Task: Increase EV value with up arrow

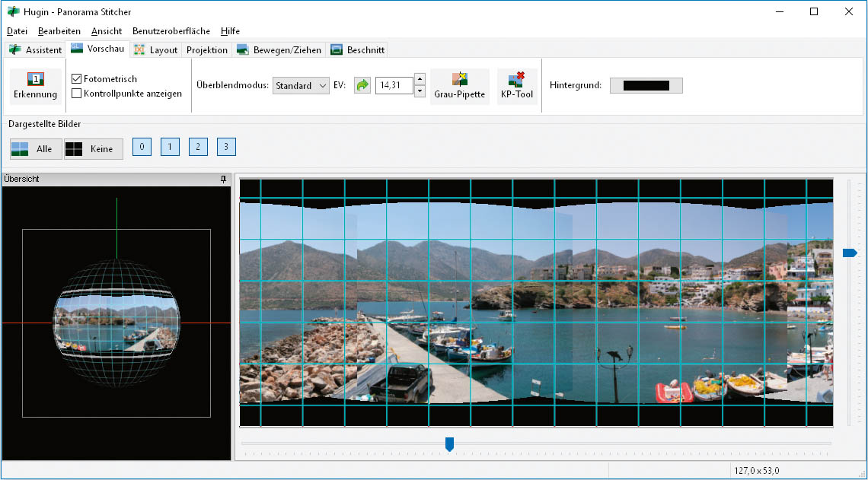Action: [420, 81]
